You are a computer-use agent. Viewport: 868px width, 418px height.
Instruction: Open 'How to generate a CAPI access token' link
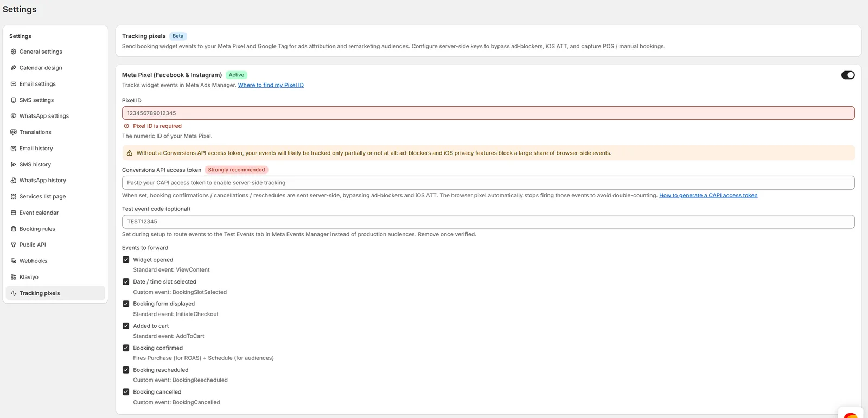click(x=708, y=195)
